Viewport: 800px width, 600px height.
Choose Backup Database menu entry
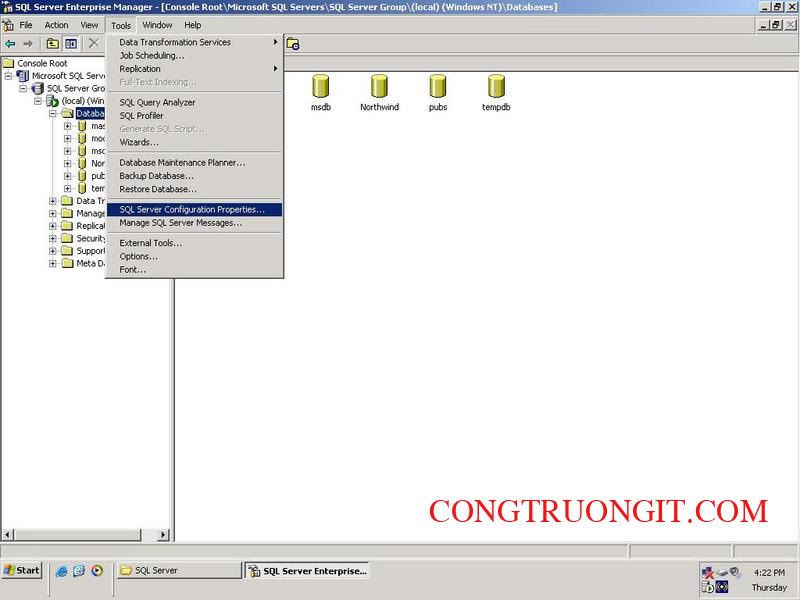pyautogui.click(x=194, y=176)
